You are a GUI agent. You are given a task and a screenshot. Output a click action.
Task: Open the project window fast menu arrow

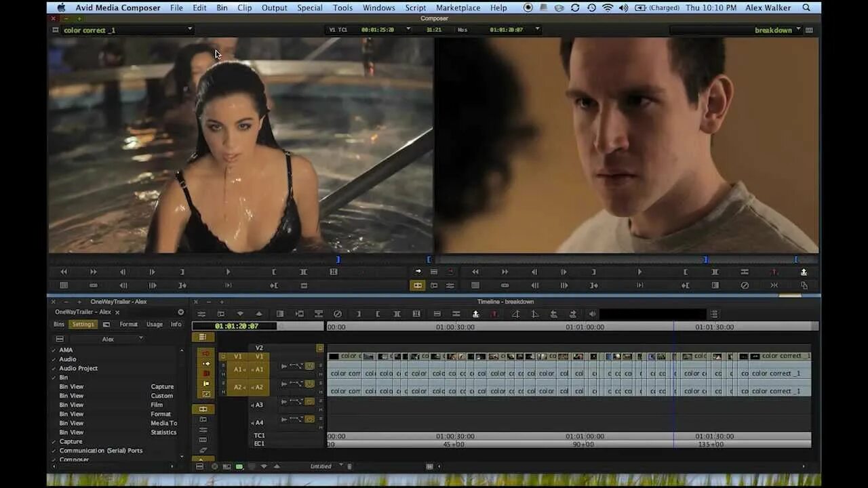pyautogui.click(x=181, y=312)
